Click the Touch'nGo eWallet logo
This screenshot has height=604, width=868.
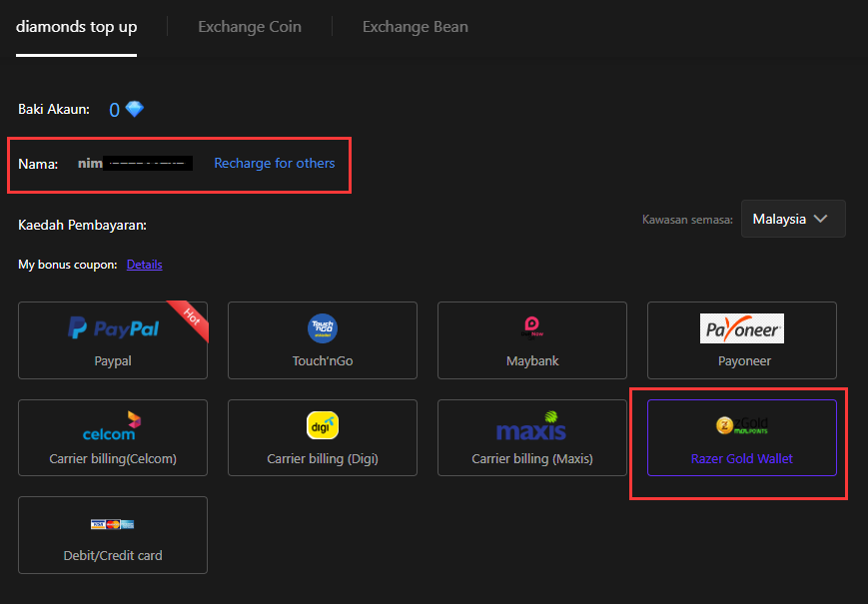pos(323,328)
